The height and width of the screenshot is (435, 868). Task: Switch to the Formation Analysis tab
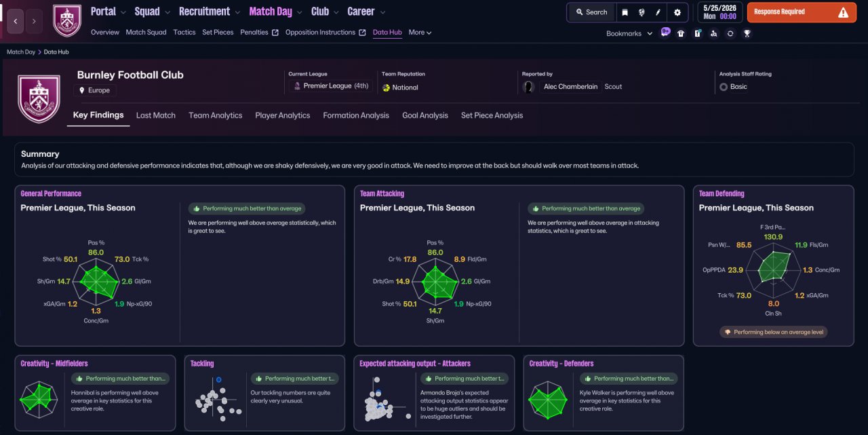point(356,115)
